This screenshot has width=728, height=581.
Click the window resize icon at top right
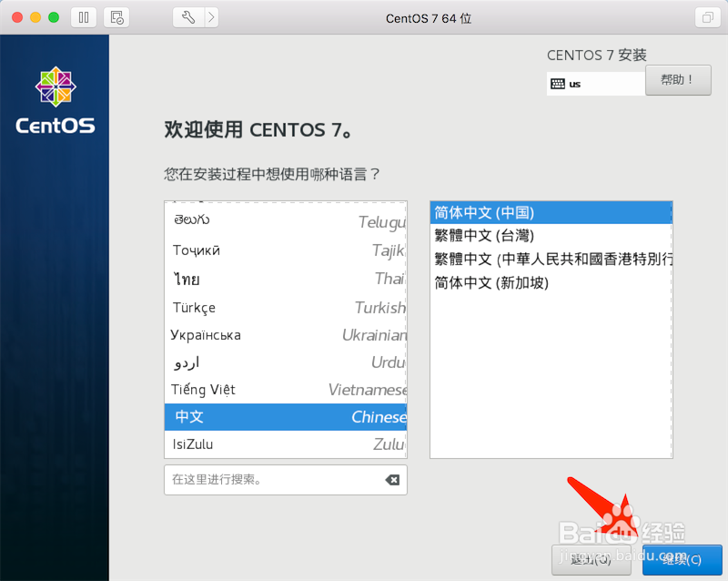[707, 17]
